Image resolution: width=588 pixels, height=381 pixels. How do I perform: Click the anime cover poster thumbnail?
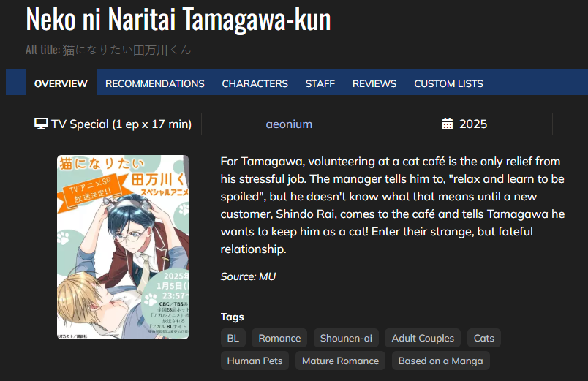click(x=123, y=247)
